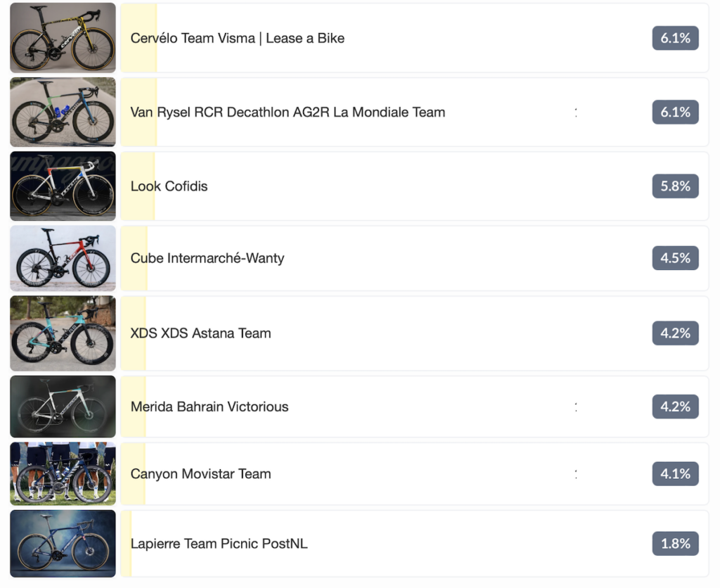Image resolution: width=720 pixels, height=588 pixels.
Task: Click the 4.5% badge for Cube
Action: click(x=676, y=258)
